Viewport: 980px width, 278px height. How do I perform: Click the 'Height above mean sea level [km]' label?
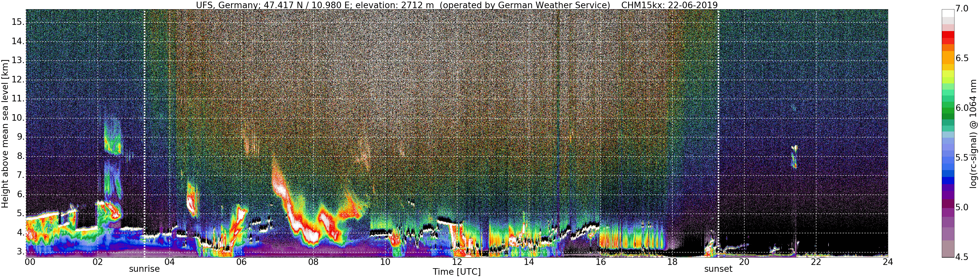click(x=5, y=133)
